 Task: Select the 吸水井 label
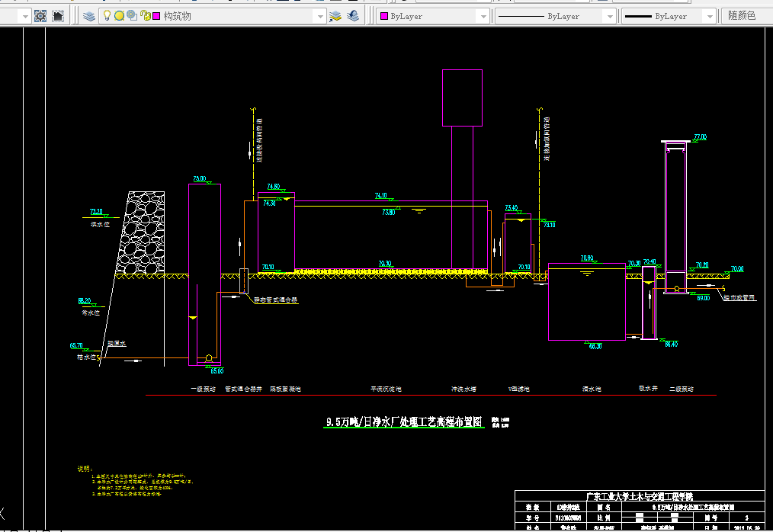tap(648, 389)
